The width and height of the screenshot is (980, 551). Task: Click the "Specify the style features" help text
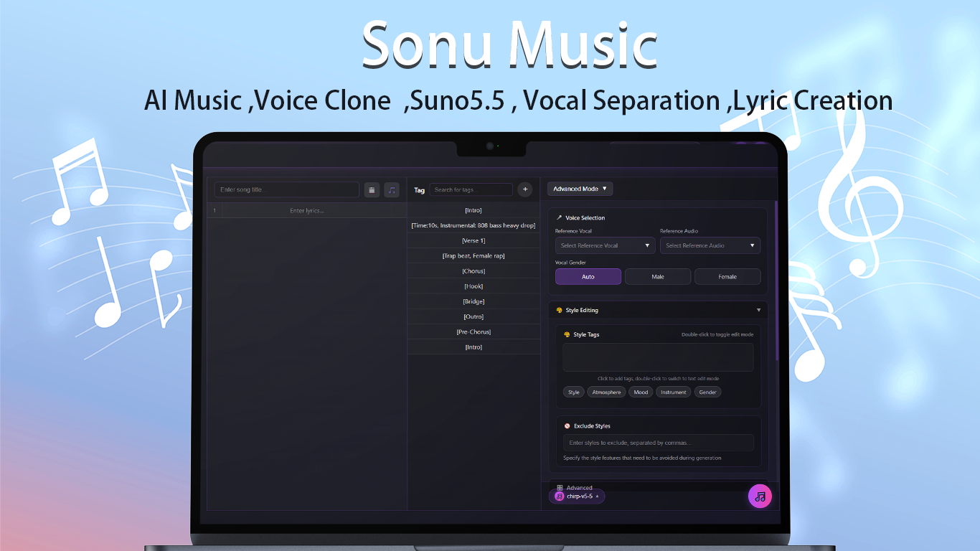(x=642, y=458)
